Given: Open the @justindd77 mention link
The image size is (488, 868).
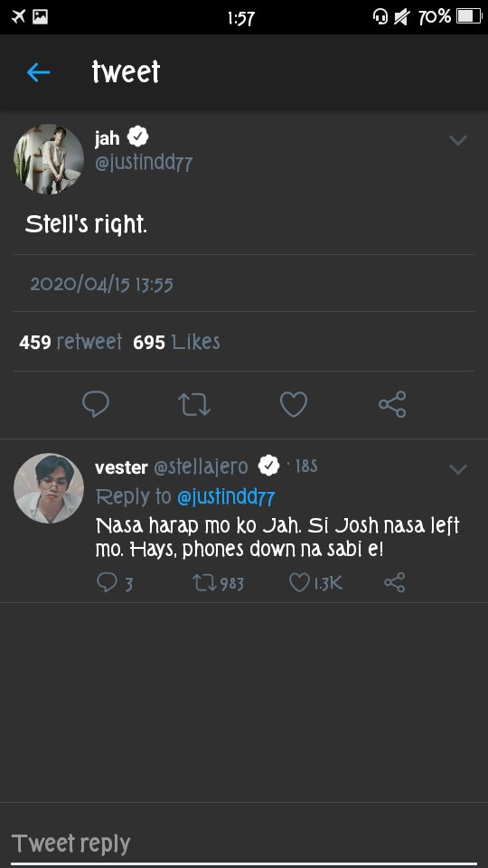Looking at the screenshot, I should pyautogui.click(x=226, y=497).
